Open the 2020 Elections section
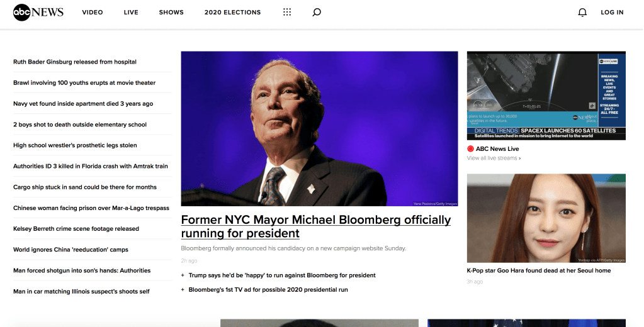 pyautogui.click(x=232, y=13)
